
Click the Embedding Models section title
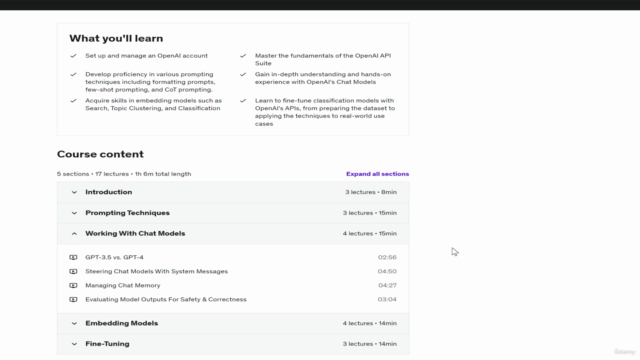(122, 323)
